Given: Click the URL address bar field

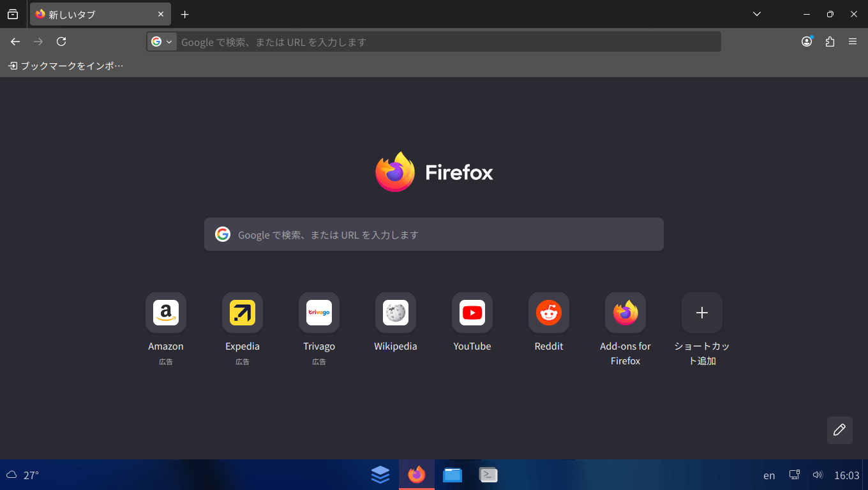Looking at the screenshot, I should (x=447, y=41).
